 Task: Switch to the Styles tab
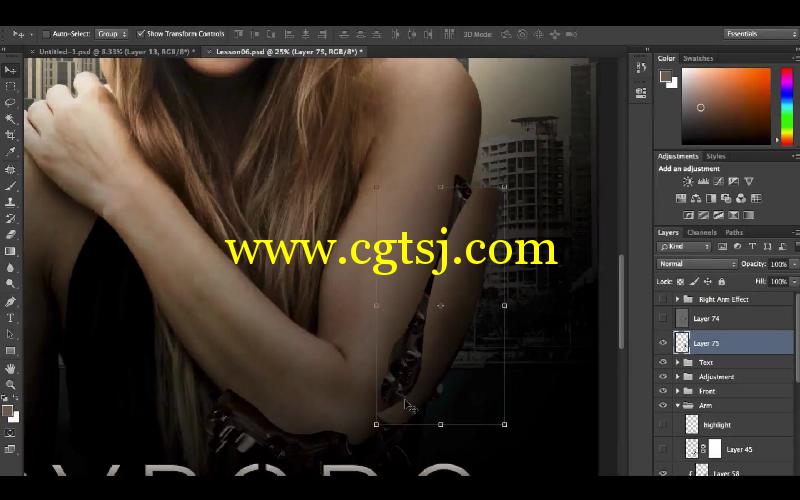715,156
